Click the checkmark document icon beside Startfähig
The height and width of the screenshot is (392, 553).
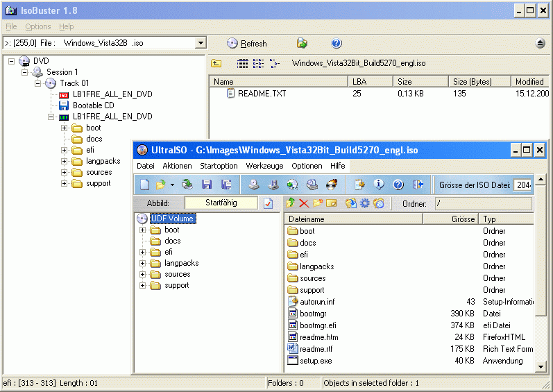click(x=268, y=203)
